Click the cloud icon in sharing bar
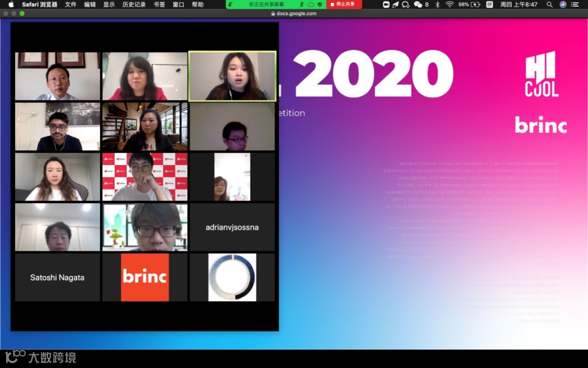Screen dimensions: 588x368 click(310, 4)
